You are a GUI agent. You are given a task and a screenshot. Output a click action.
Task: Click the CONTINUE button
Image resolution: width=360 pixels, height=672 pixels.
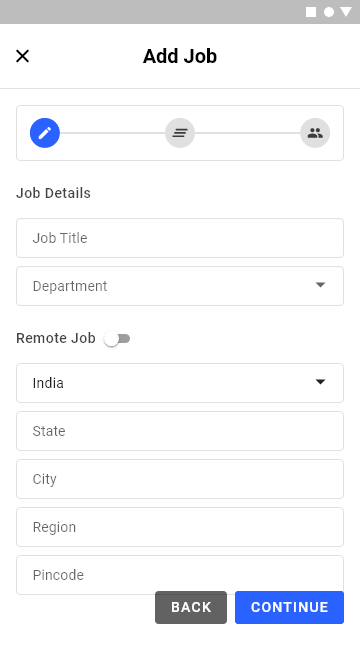click(289, 607)
